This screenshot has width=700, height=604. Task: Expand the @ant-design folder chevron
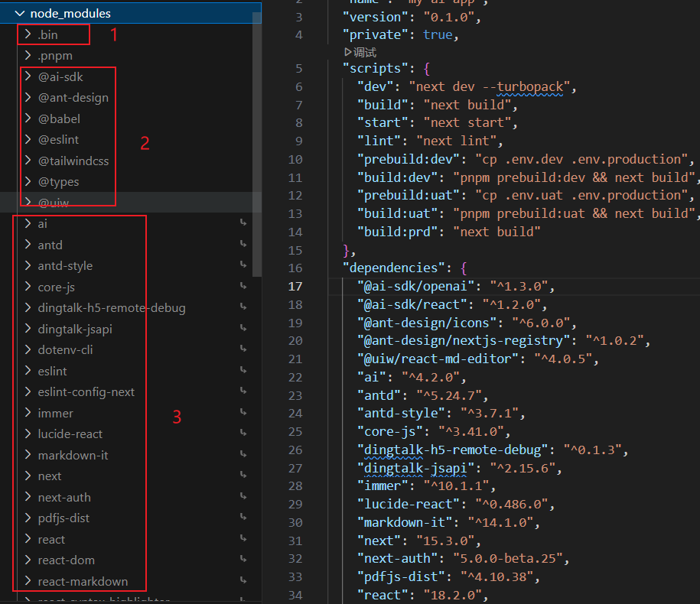(x=28, y=98)
